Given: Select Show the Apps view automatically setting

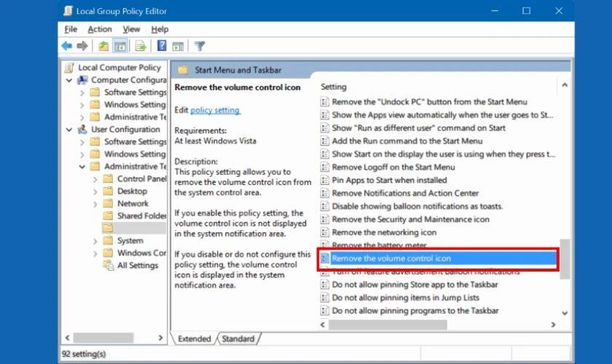Looking at the screenshot, I should (443, 115).
